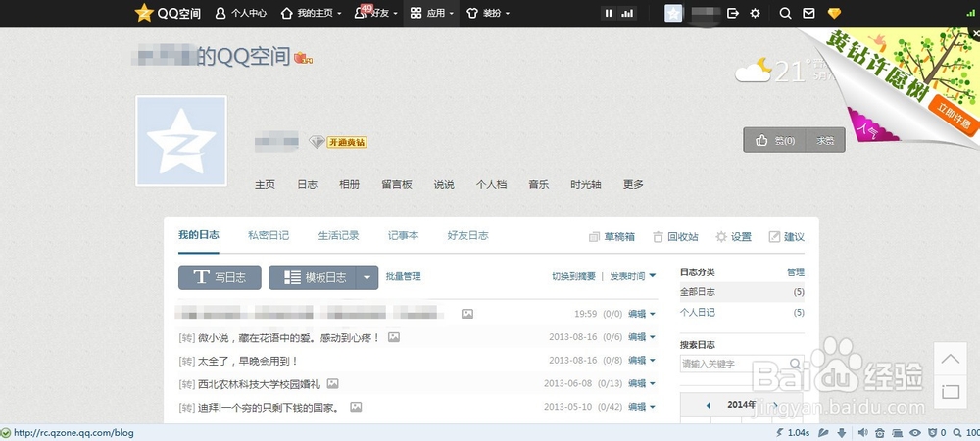The width and height of the screenshot is (980, 441).
Task: Click the 求赞 button
Action: (825, 140)
